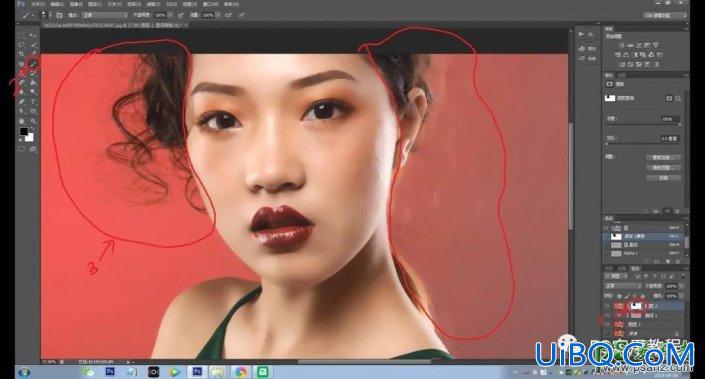Change screen mode from the toolbox
The image size is (705, 379).
pos(33,149)
